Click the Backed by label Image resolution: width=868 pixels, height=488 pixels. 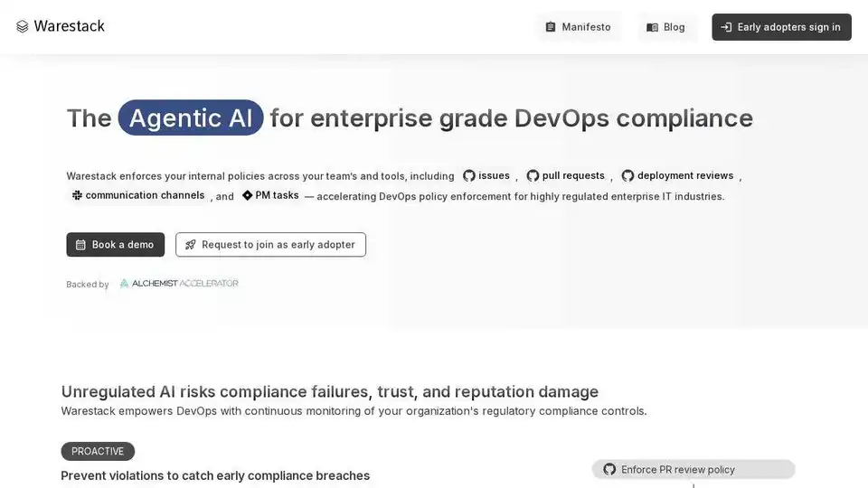click(x=88, y=285)
